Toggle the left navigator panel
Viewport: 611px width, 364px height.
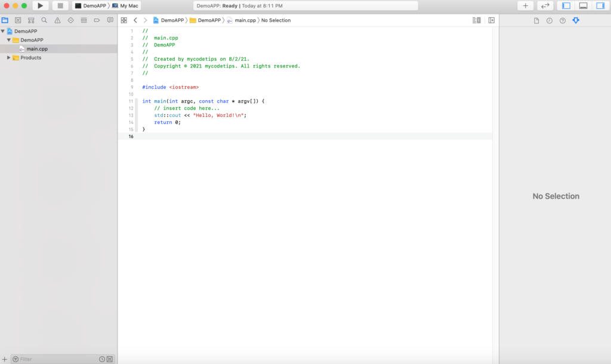[x=566, y=6]
